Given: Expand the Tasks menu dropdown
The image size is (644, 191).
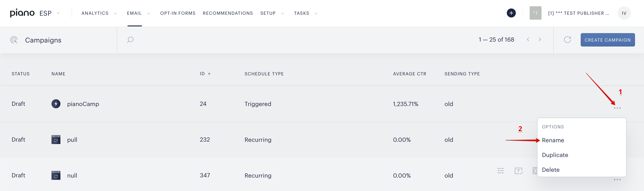Looking at the screenshot, I should (x=316, y=13).
